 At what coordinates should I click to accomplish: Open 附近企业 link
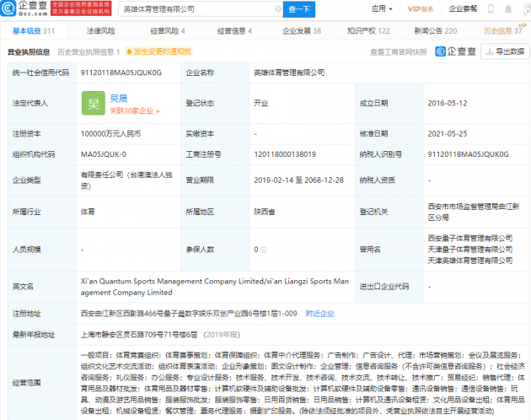point(319,314)
